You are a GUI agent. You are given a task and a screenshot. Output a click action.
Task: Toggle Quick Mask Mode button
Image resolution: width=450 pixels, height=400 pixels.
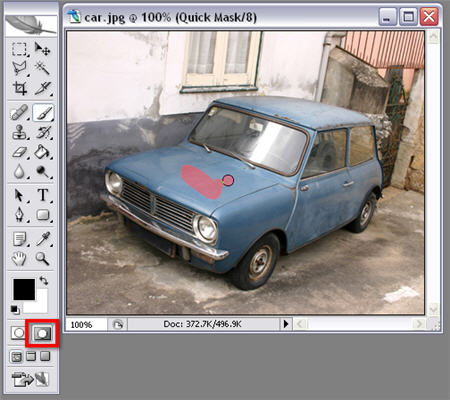42,333
